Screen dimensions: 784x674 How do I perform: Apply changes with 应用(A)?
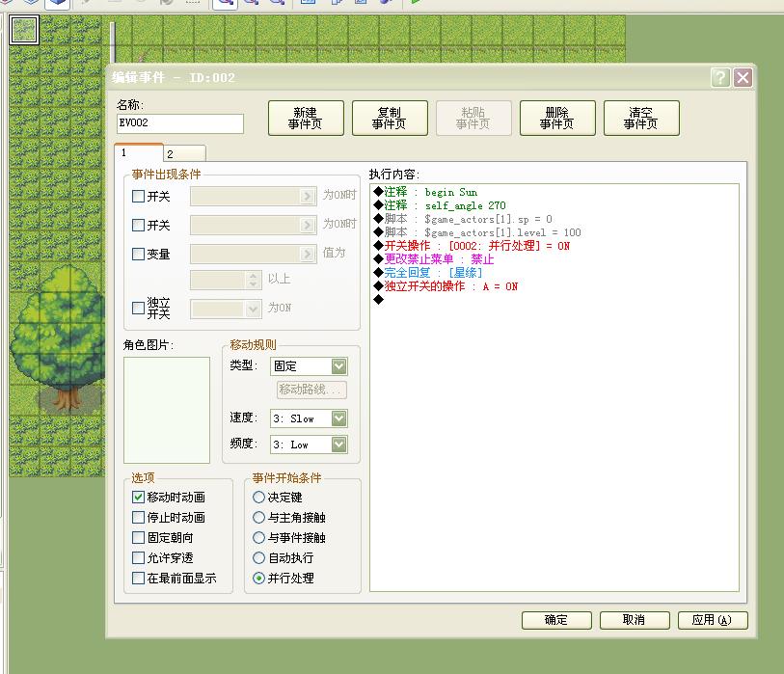pos(713,620)
